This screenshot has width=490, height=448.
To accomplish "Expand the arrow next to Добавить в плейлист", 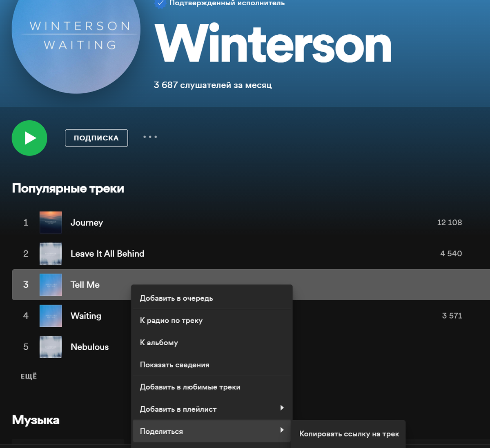I will (282, 408).
